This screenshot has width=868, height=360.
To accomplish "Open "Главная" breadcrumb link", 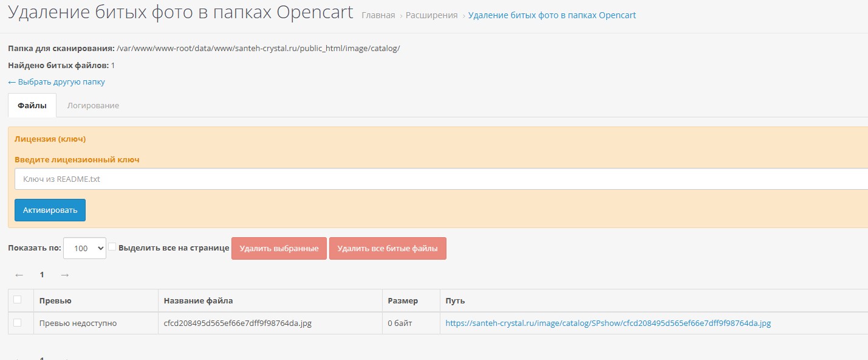I will (x=378, y=15).
